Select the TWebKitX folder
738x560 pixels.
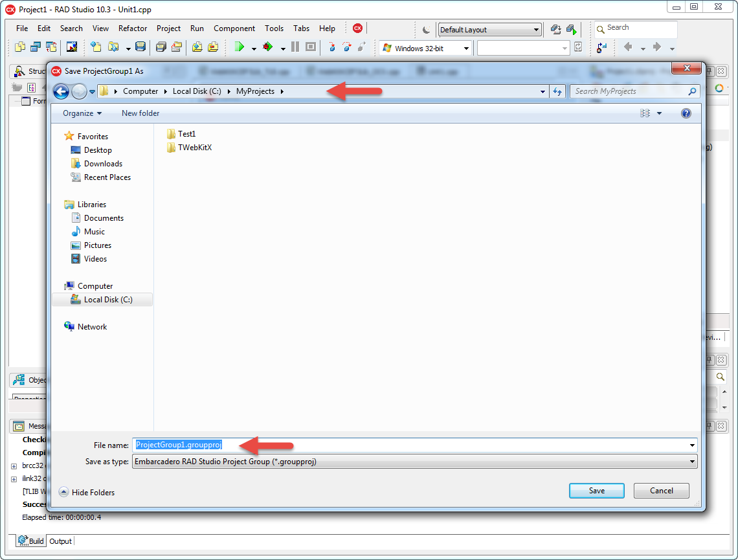(x=189, y=148)
